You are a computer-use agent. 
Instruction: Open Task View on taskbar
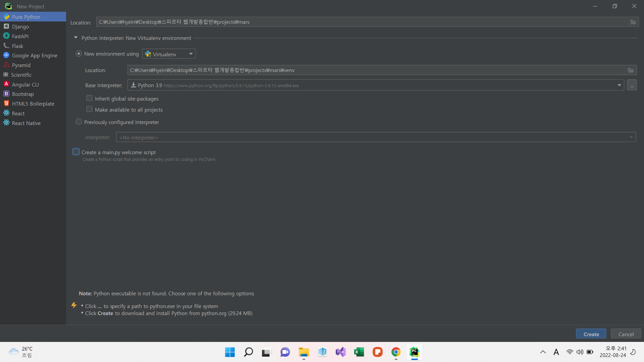pos(266,352)
